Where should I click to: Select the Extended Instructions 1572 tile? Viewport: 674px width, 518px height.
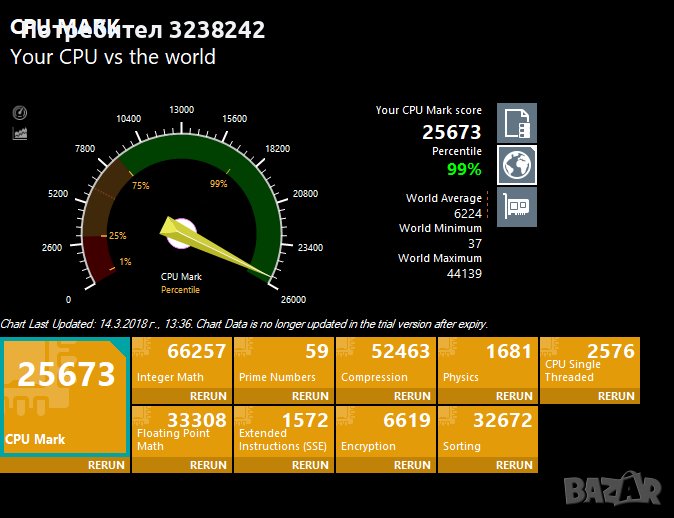pos(284,432)
